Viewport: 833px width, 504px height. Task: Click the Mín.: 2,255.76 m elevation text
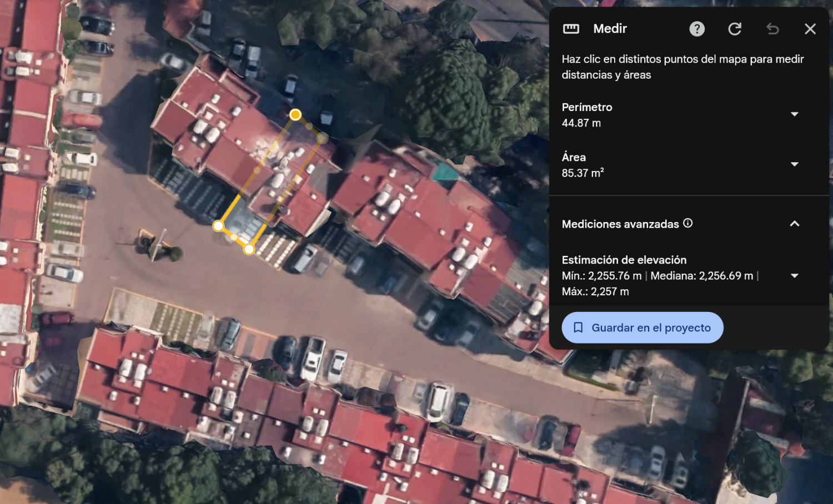click(x=601, y=276)
